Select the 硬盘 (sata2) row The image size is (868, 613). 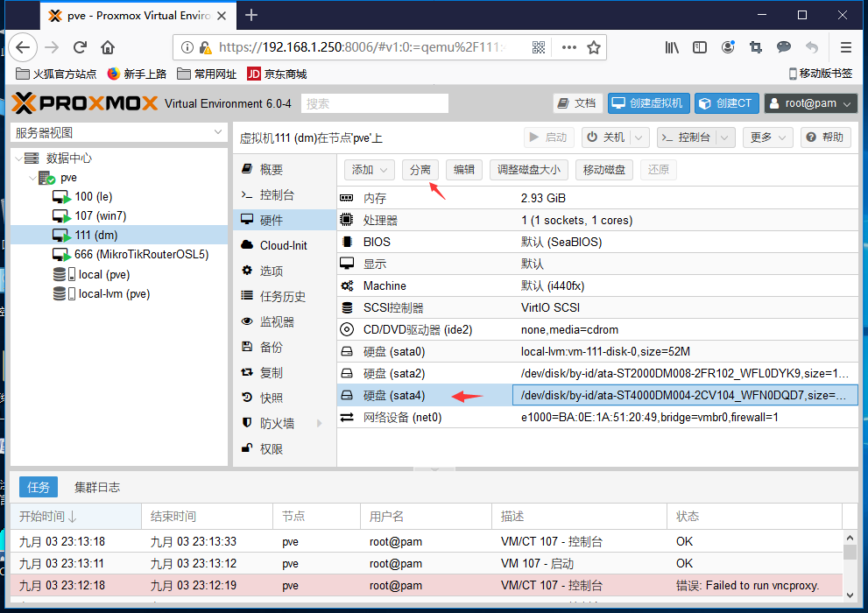click(x=597, y=373)
